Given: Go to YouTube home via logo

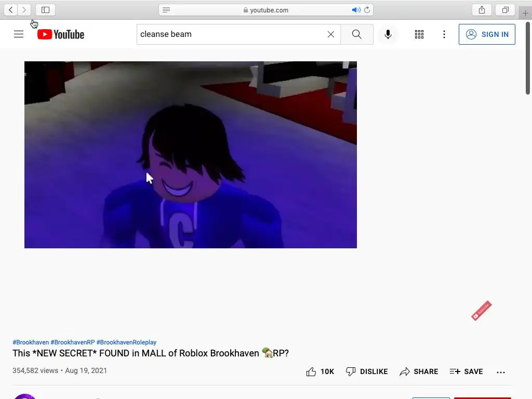Looking at the screenshot, I should pyautogui.click(x=61, y=34).
